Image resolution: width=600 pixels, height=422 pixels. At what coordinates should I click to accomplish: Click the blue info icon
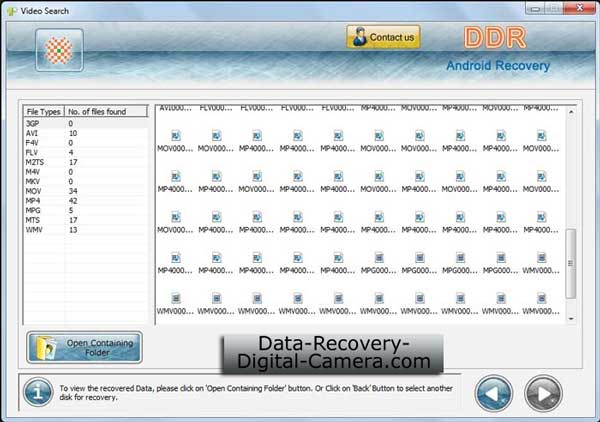pos(37,391)
